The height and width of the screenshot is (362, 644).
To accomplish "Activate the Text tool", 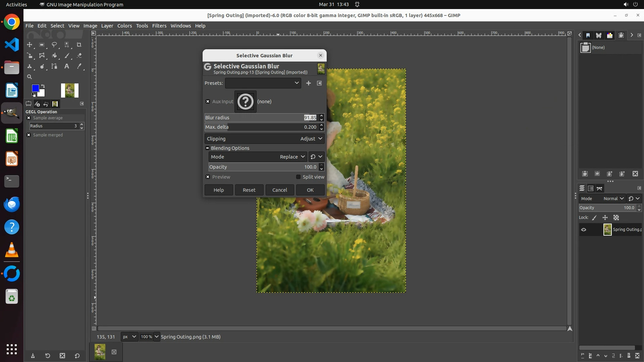I will tap(67, 66).
